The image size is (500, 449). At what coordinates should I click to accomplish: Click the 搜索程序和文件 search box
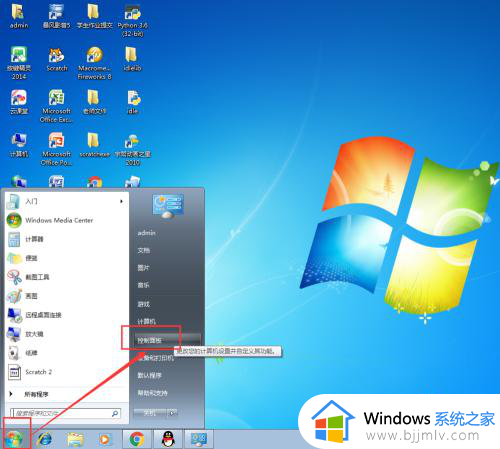click(65, 413)
